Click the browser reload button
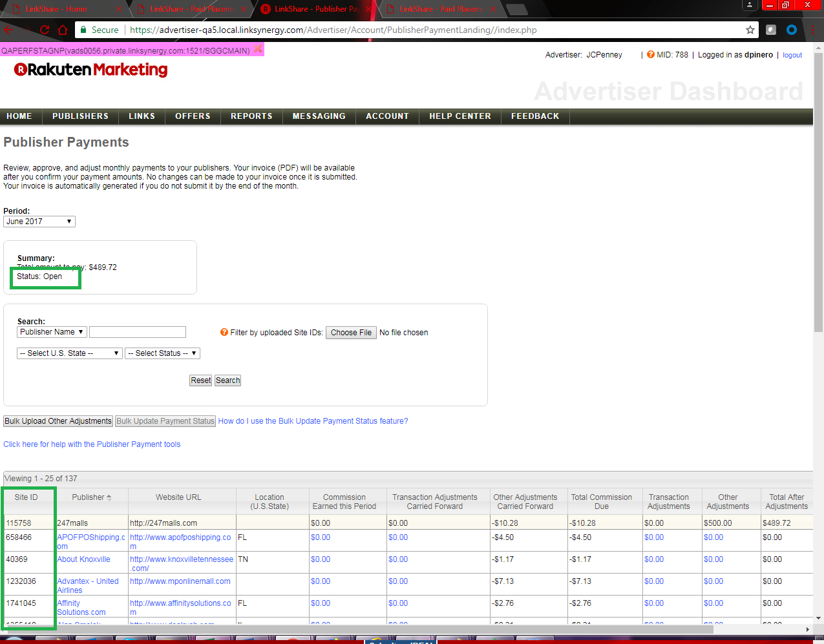This screenshot has width=824, height=644. pos(44,30)
